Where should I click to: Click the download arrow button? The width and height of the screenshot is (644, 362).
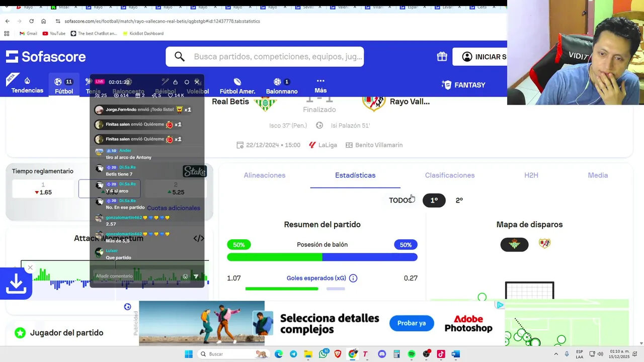click(16, 284)
